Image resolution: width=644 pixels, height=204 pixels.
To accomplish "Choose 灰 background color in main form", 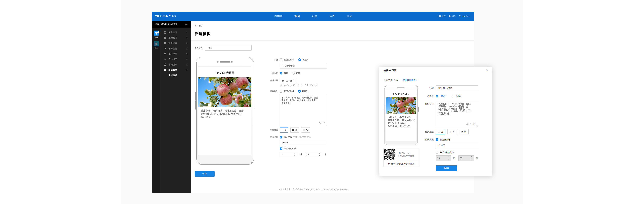I will coord(306,130).
